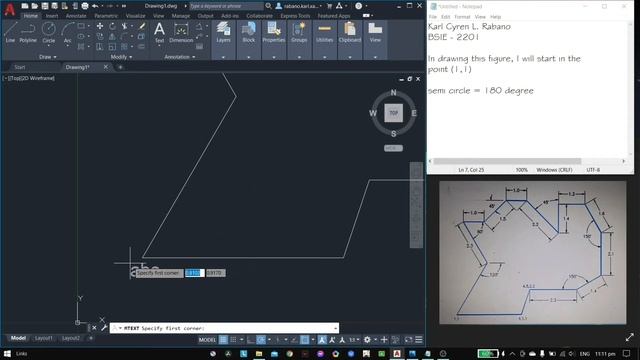
Task: Open the Manage ribbon tab
Action: pyautogui.click(x=180, y=16)
